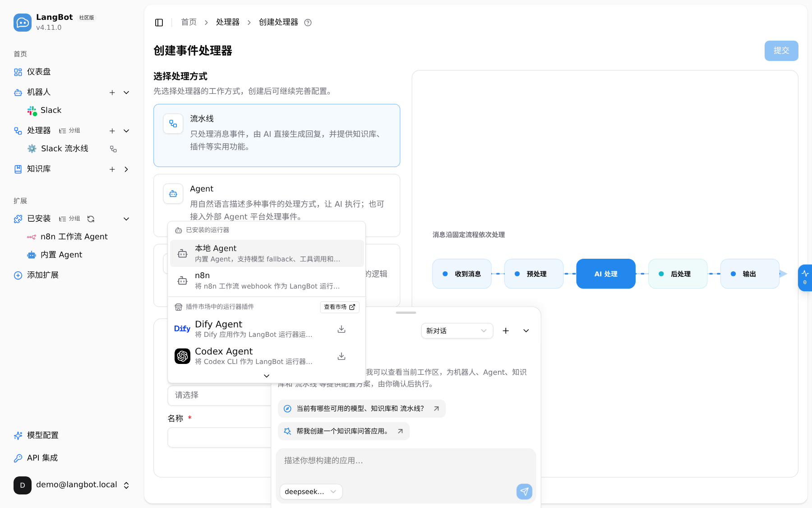Click the AI 处理 flow node
812x508 pixels.
606,274
